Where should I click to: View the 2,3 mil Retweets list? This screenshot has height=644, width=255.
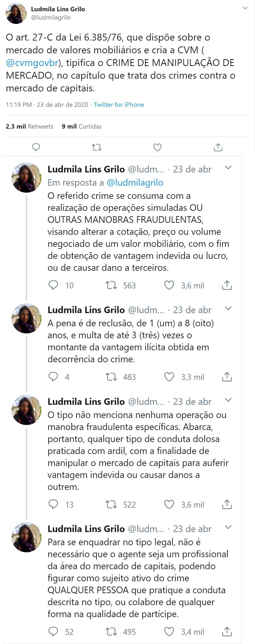coord(30,127)
